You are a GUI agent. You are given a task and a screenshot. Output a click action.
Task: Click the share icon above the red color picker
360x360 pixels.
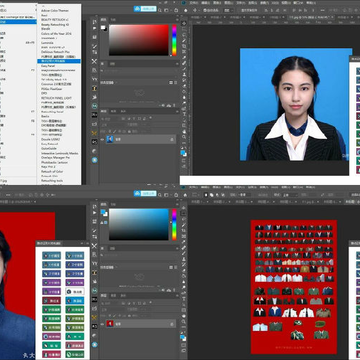click(x=176, y=10)
